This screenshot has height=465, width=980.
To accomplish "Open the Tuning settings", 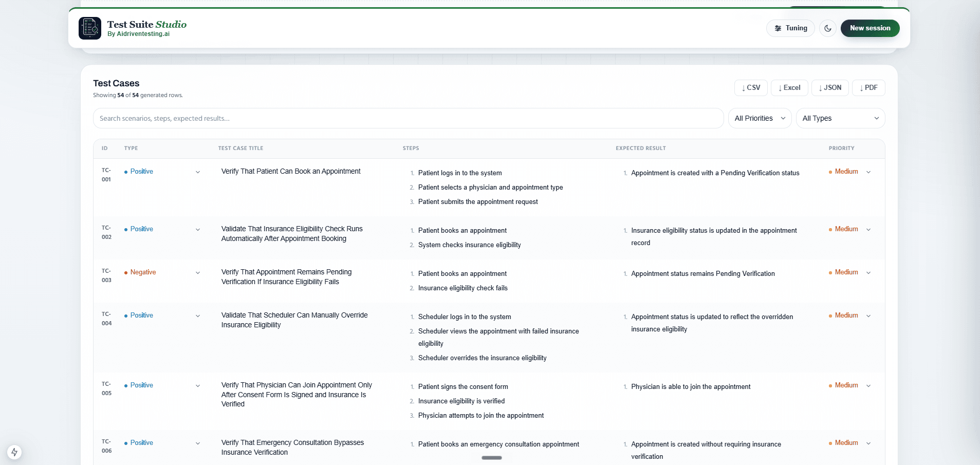I will (x=790, y=28).
